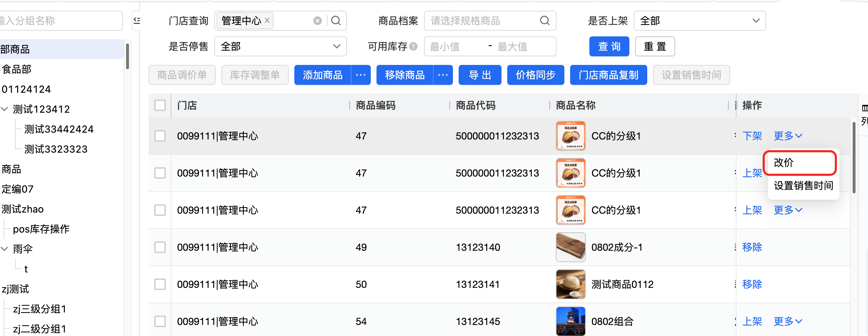Click 上架 in the 0802组合 row

click(x=752, y=321)
